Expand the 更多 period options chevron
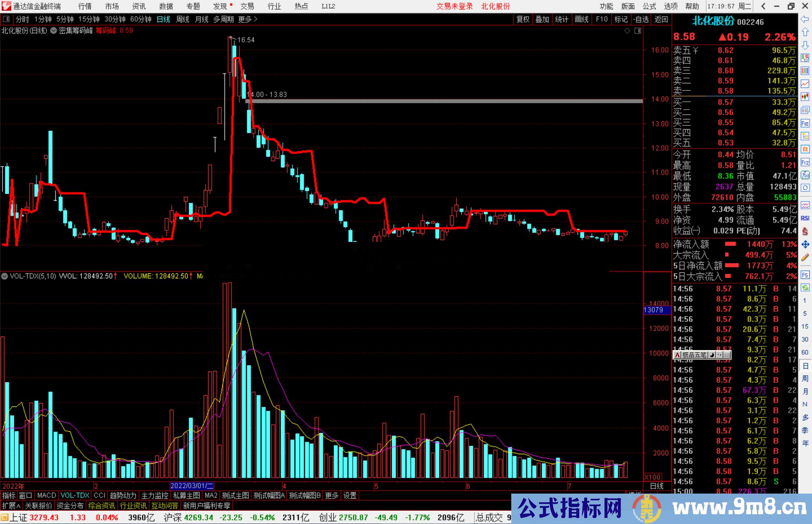Screen dimensions: 812x524 (256, 19)
